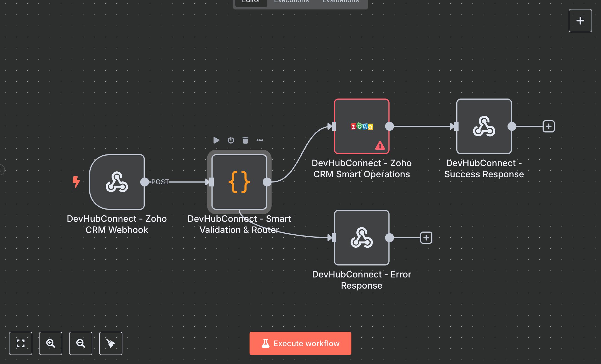Delete the Smart Validation & Router node
601x364 pixels.
(x=245, y=140)
